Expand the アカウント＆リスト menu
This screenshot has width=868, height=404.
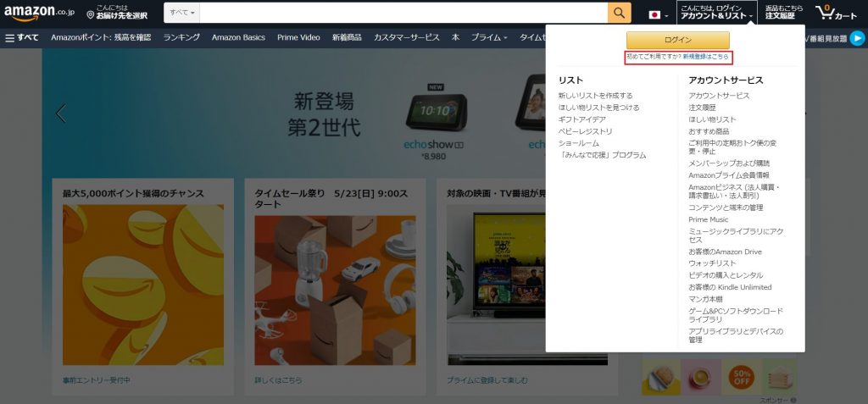pos(717,12)
